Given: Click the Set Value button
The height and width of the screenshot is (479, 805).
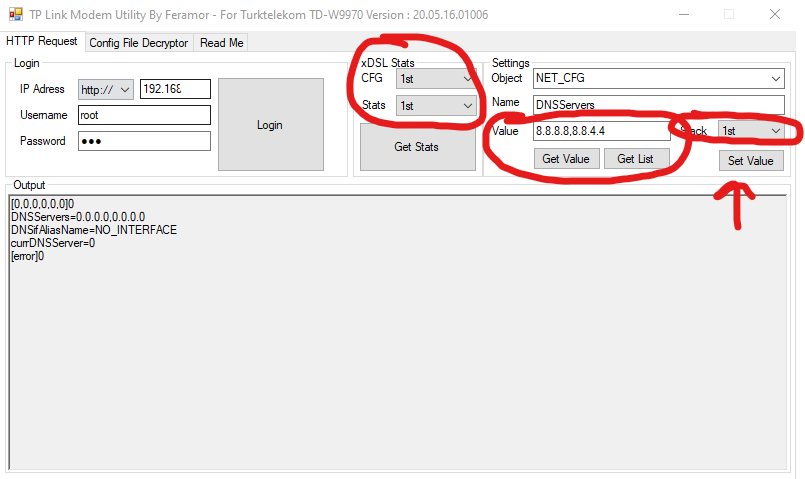Looking at the screenshot, I should [x=751, y=161].
